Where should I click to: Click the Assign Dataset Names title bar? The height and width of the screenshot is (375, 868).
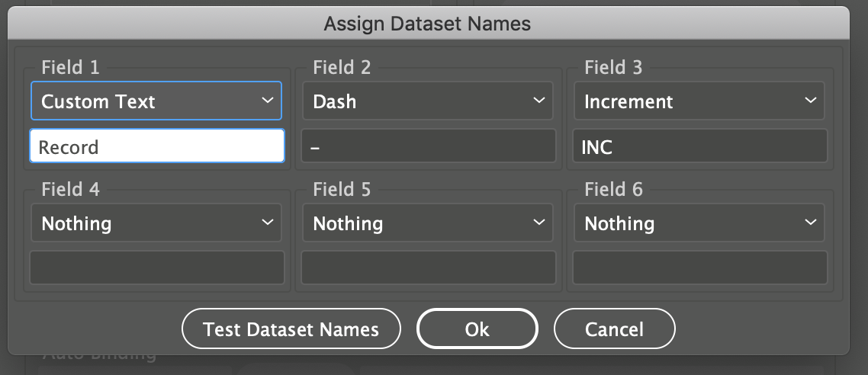point(427,24)
